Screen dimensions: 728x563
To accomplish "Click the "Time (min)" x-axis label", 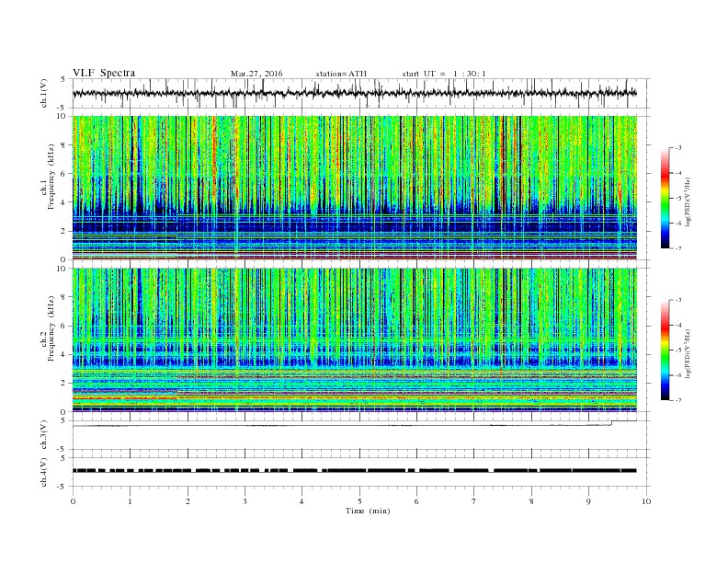I will pyautogui.click(x=368, y=511).
